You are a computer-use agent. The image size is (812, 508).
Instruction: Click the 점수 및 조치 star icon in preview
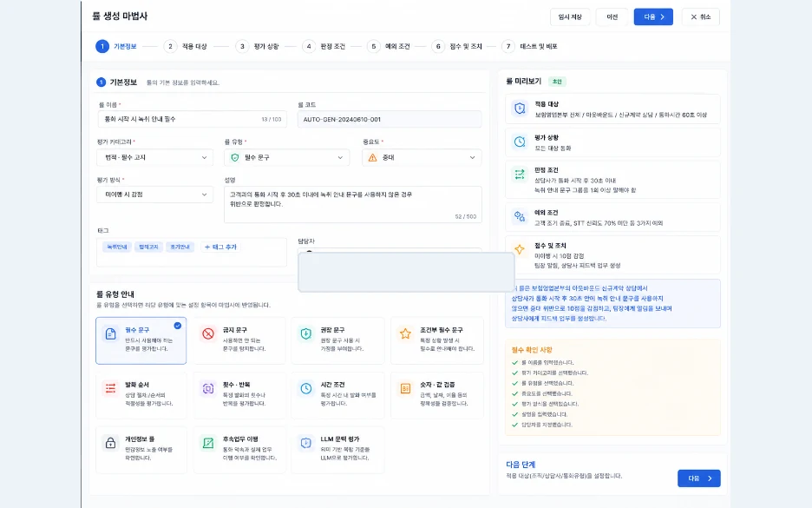coord(520,250)
